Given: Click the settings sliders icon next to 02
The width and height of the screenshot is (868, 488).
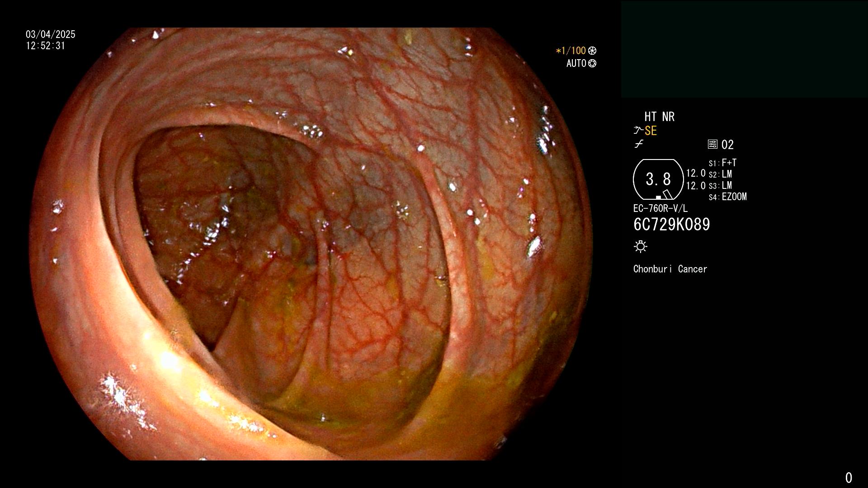Looking at the screenshot, I should 712,145.
